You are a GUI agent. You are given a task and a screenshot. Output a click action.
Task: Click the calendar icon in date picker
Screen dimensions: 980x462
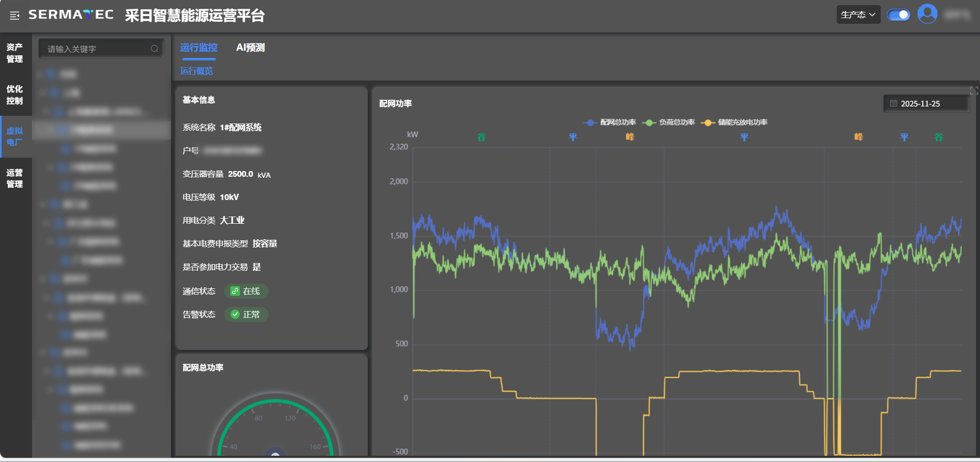point(893,103)
